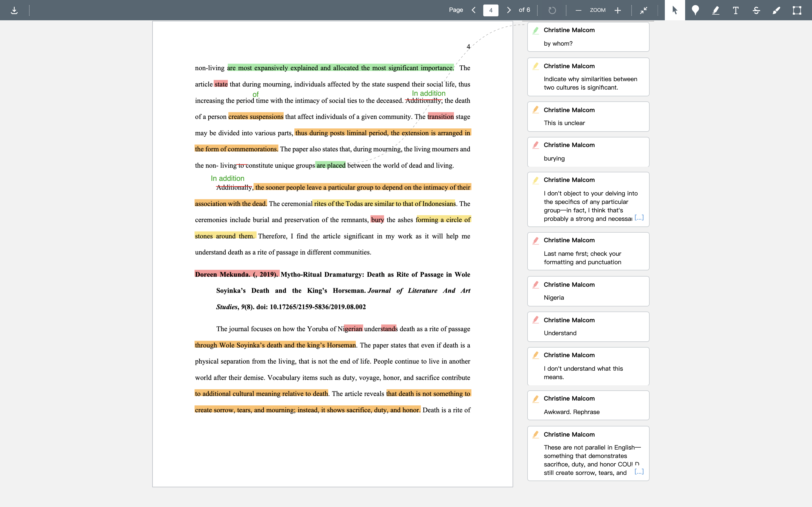Select the text annotation tool
Screen dimensions: 812x507
coord(736,10)
